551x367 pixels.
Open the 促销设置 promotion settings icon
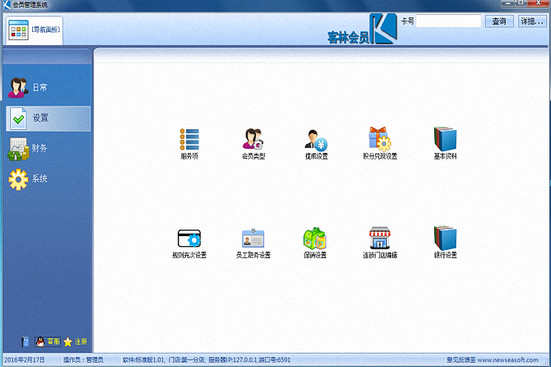coord(315,243)
